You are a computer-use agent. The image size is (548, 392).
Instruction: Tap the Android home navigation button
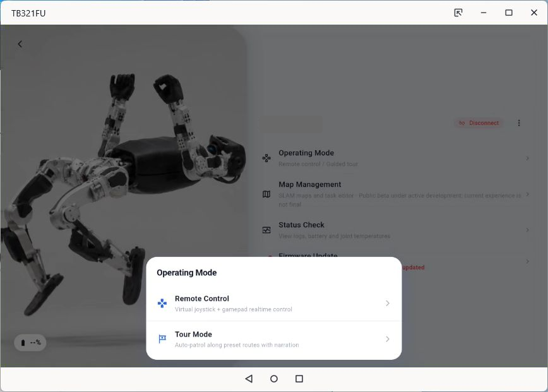tap(274, 379)
